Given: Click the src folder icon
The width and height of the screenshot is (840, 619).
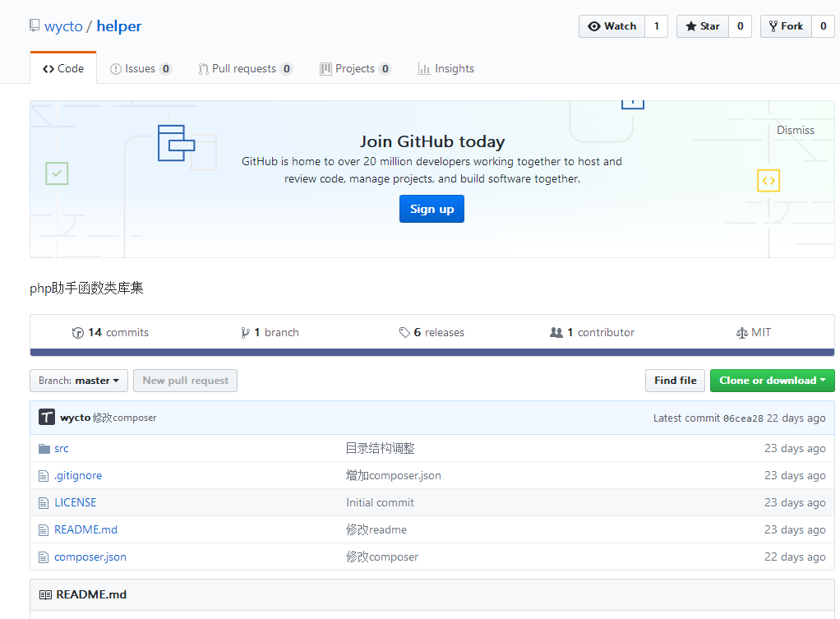Looking at the screenshot, I should (x=44, y=449).
